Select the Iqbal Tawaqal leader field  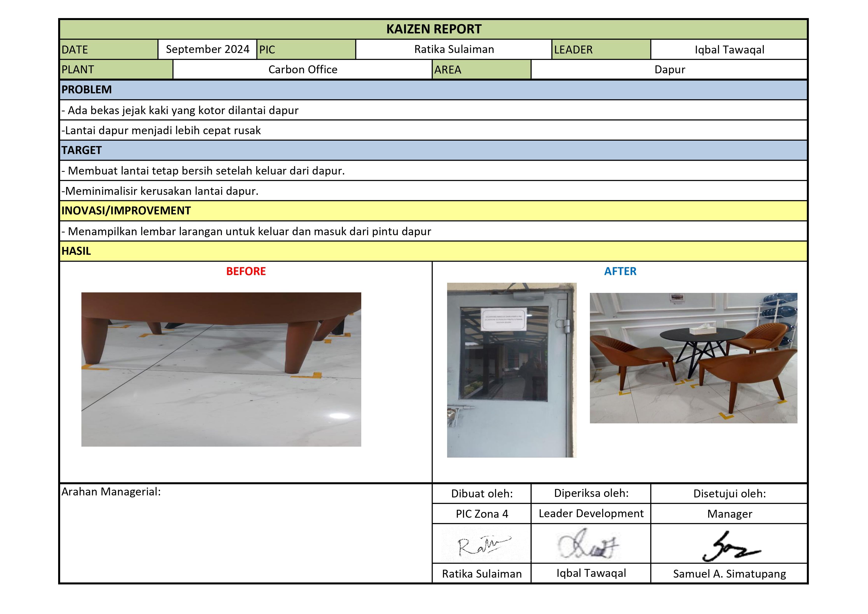tap(729, 50)
